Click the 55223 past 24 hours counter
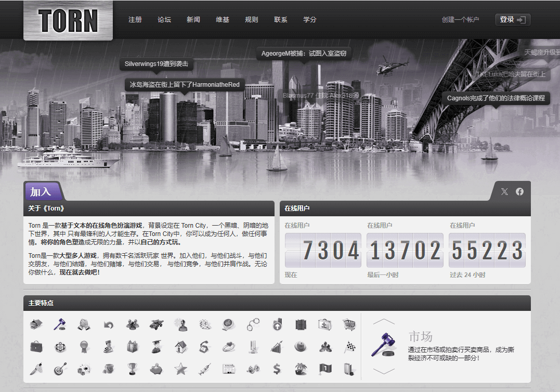Image resolution: width=560 pixels, height=392 pixels. [x=487, y=250]
